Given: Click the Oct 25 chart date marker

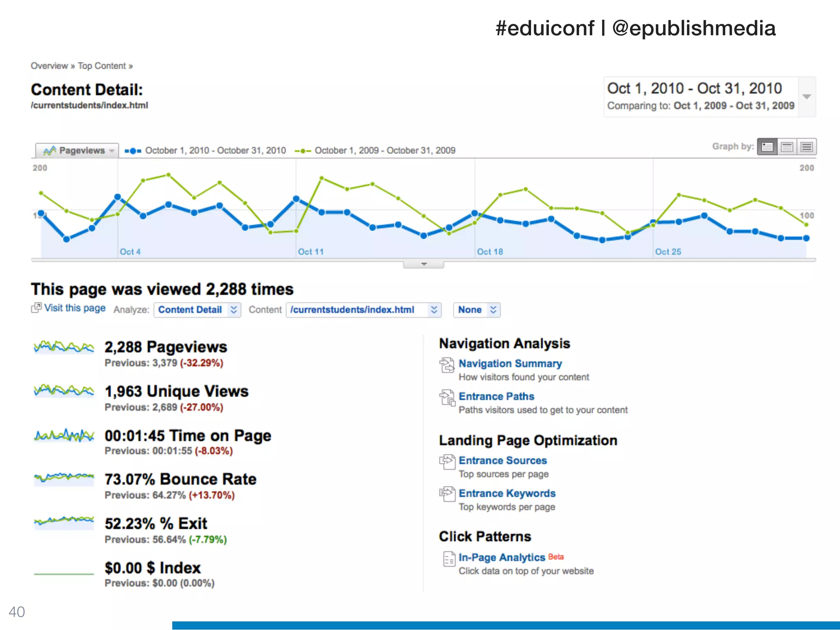Looking at the screenshot, I should pyautogui.click(x=668, y=251).
